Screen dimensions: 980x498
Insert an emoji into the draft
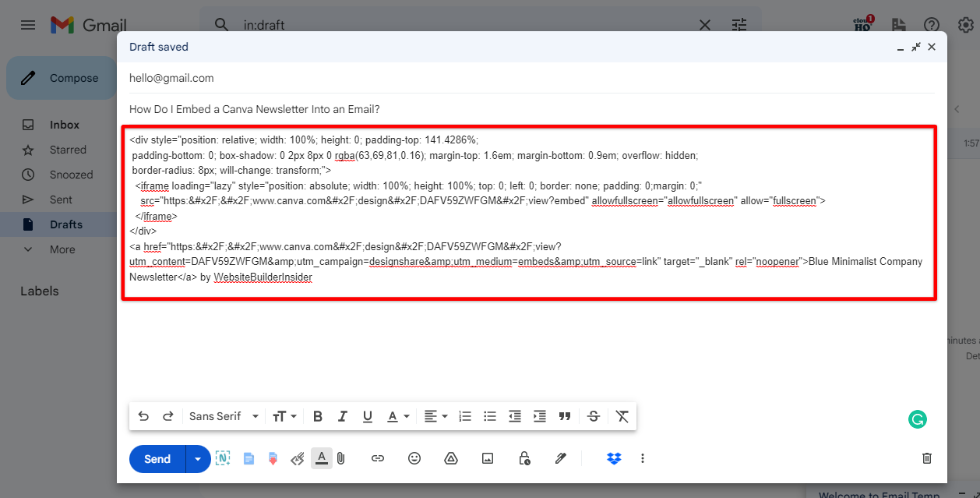point(414,459)
